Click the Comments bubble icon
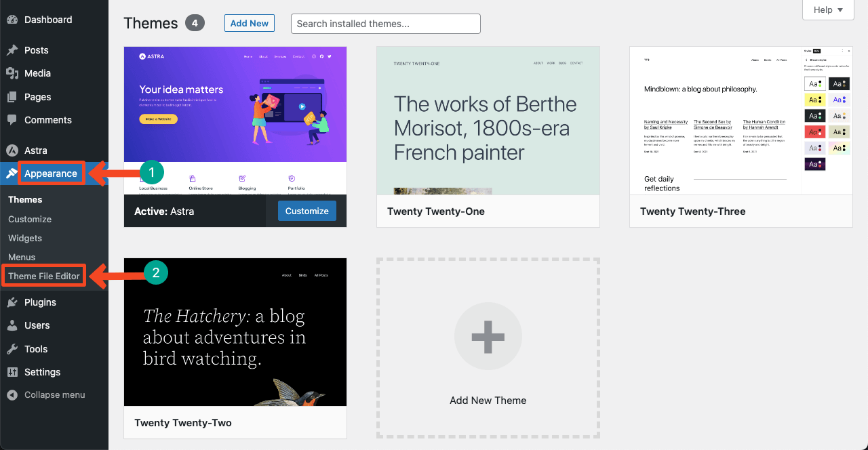This screenshot has height=450, width=868. [12, 120]
